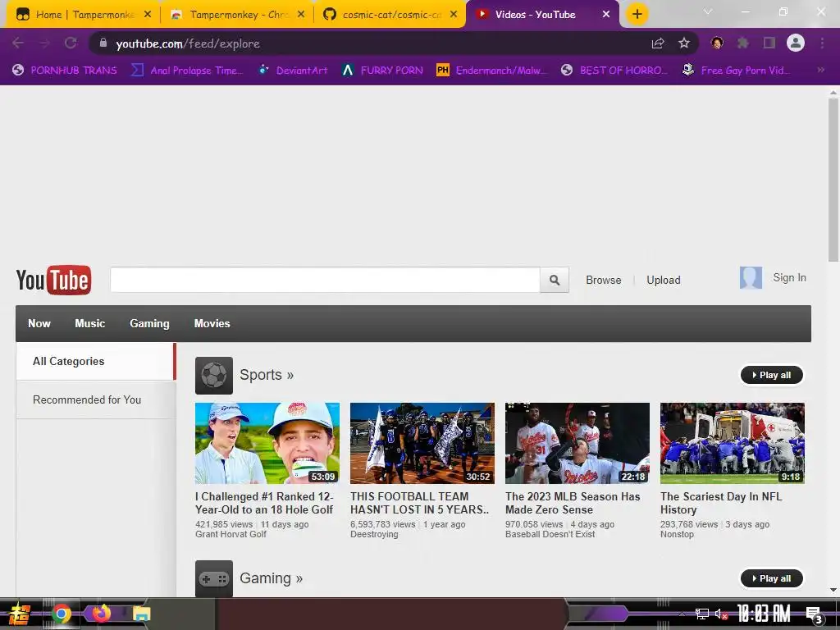Open Chrome from the taskbar
840x630 pixels.
pos(62,614)
